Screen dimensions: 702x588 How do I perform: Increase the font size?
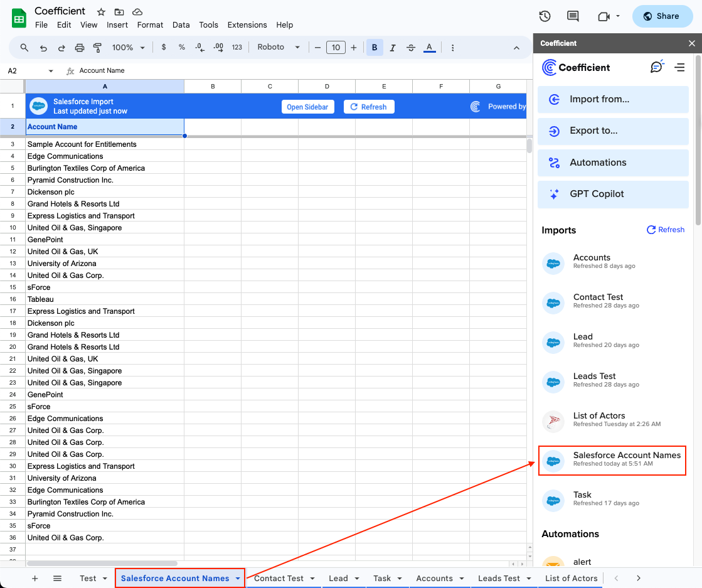[354, 48]
